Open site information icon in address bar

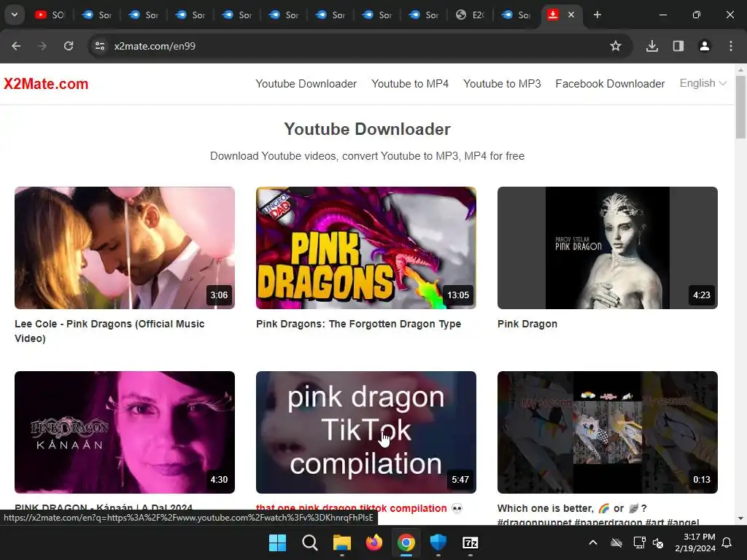(x=100, y=46)
